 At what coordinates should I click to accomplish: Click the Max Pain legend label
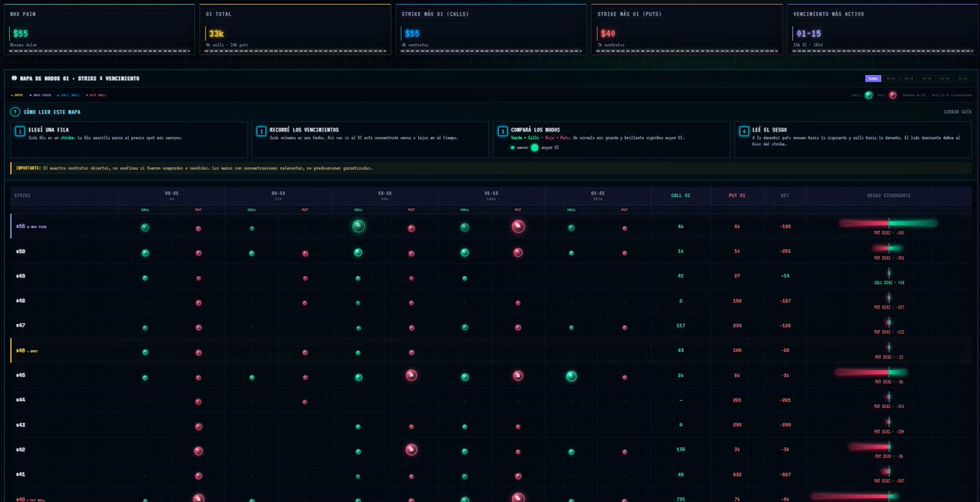[41, 95]
